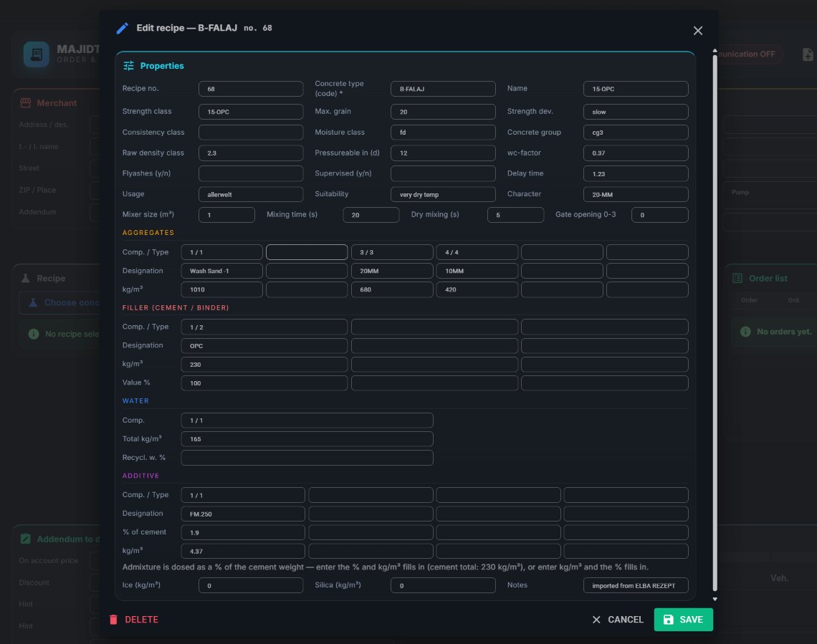This screenshot has height=644, width=817.
Task: Click the MAJIDT app logo icon
Action: (37, 54)
